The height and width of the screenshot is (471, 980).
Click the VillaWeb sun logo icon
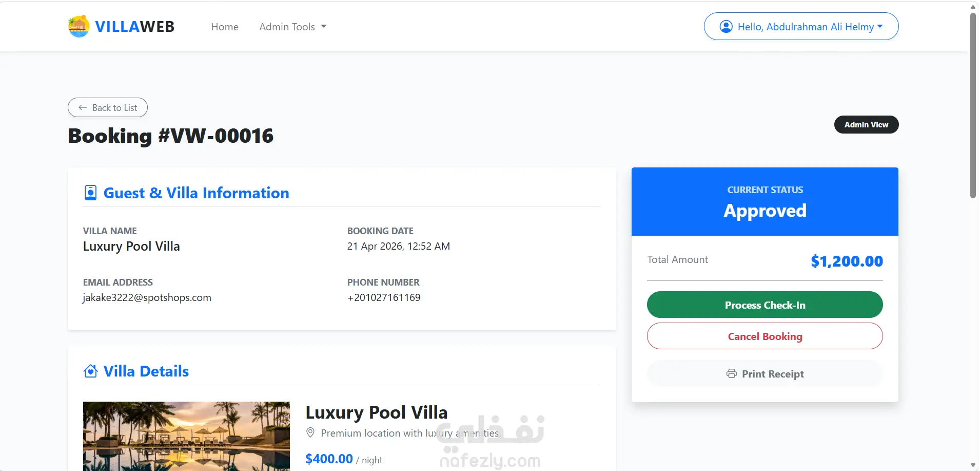tap(79, 26)
